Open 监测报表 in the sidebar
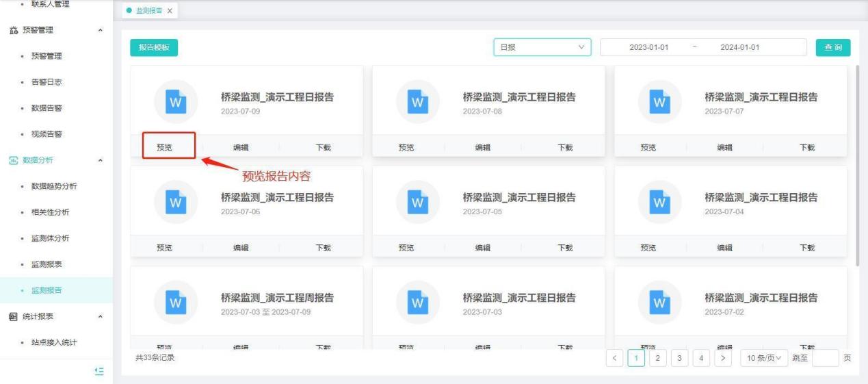This screenshot has height=384, width=868. tap(47, 264)
